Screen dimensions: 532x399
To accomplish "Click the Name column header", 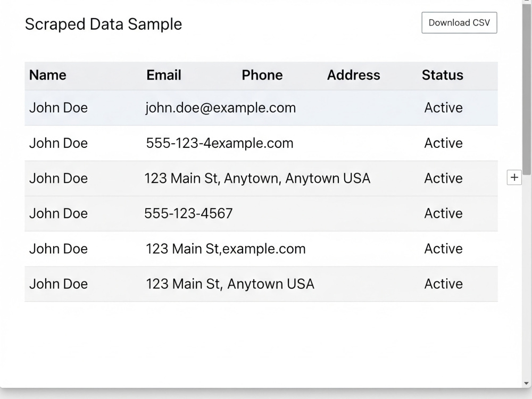I will tap(48, 75).
